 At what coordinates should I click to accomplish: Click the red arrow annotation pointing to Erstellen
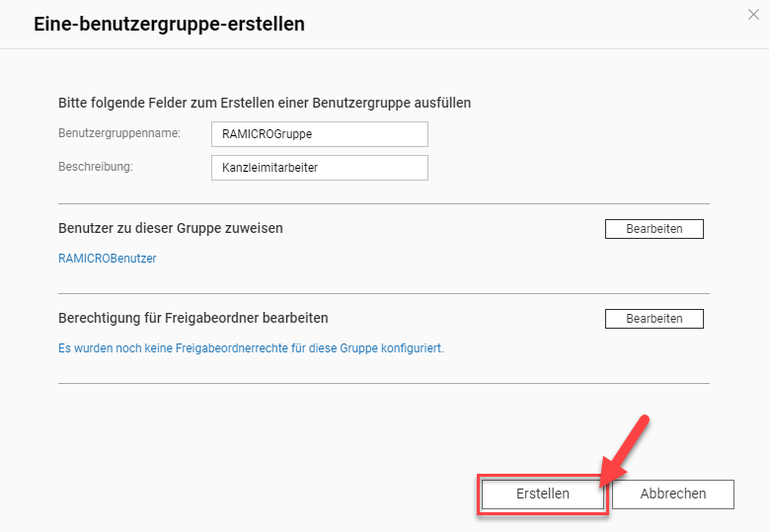(x=624, y=451)
